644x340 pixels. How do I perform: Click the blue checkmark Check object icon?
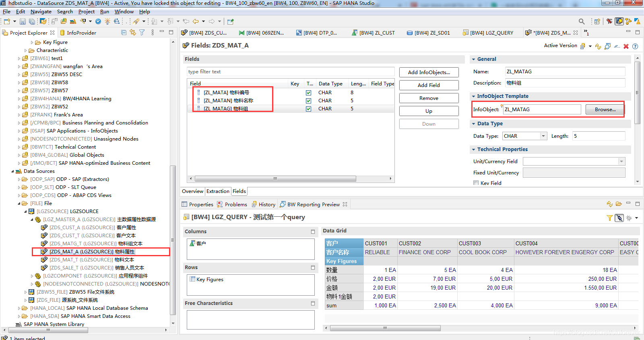point(98,21)
